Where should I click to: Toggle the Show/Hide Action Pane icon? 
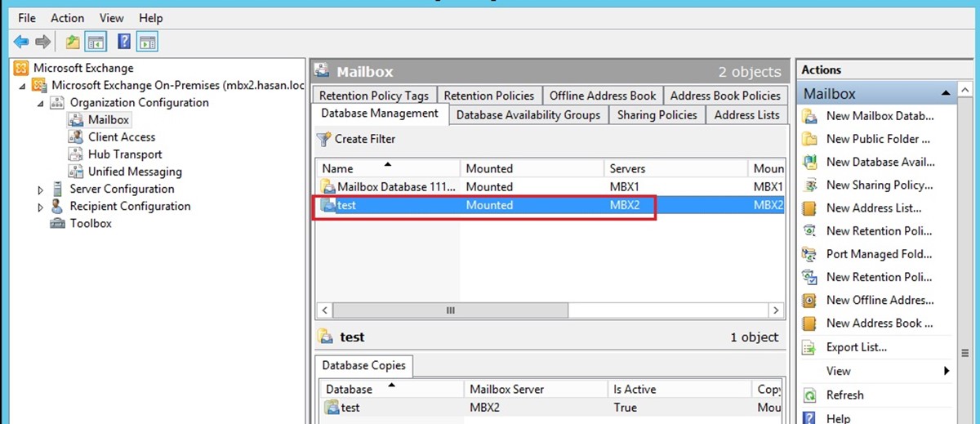click(x=147, y=42)
